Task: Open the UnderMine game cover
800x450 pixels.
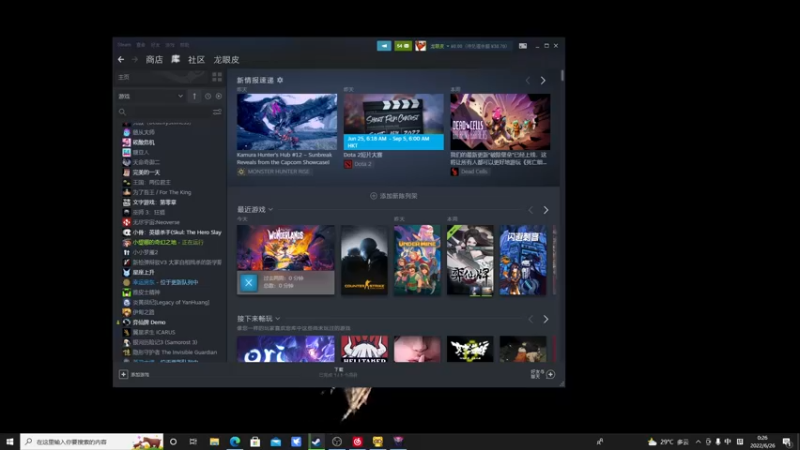Action: click(417, 260)
